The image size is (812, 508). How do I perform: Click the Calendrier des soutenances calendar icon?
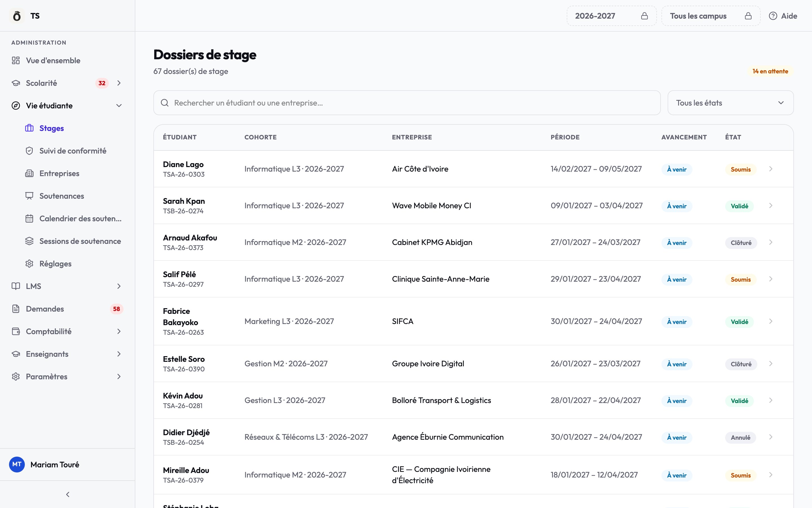click(x=30, y=218)
